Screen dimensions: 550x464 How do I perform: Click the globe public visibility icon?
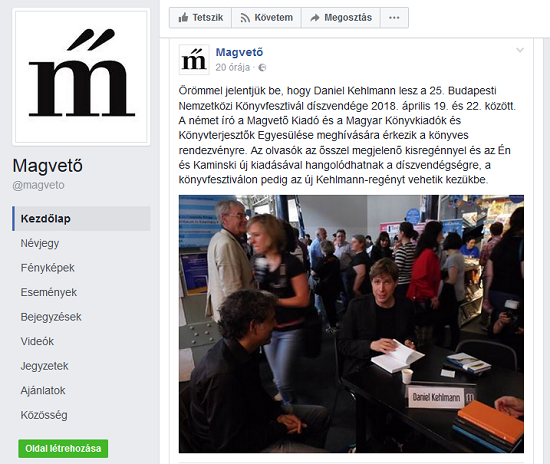point(262,68)
